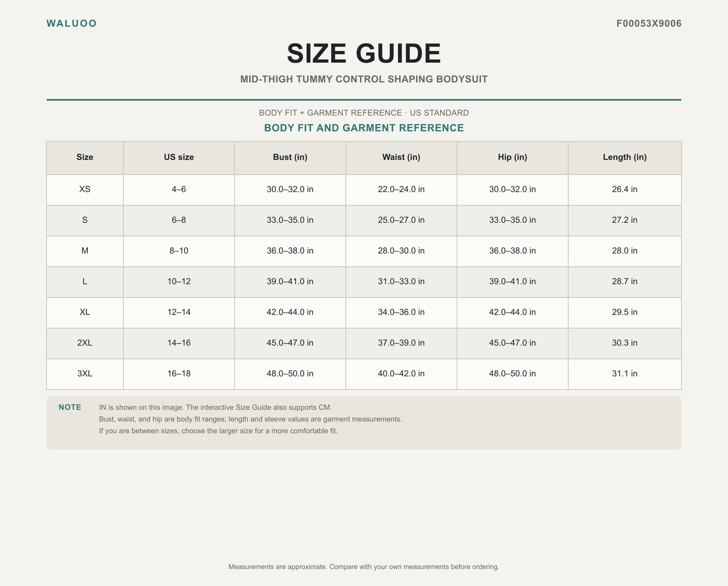The height and width of the screenshot is (586, 728).
Task: Click the WALUOO brand name
Action: [72, 23]
